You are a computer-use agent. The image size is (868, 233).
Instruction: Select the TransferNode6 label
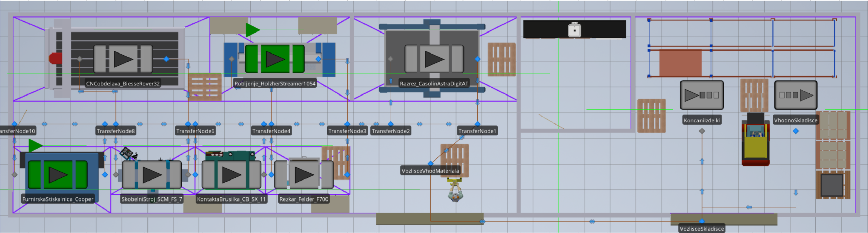pyautogui.click(x=195, y=131)
